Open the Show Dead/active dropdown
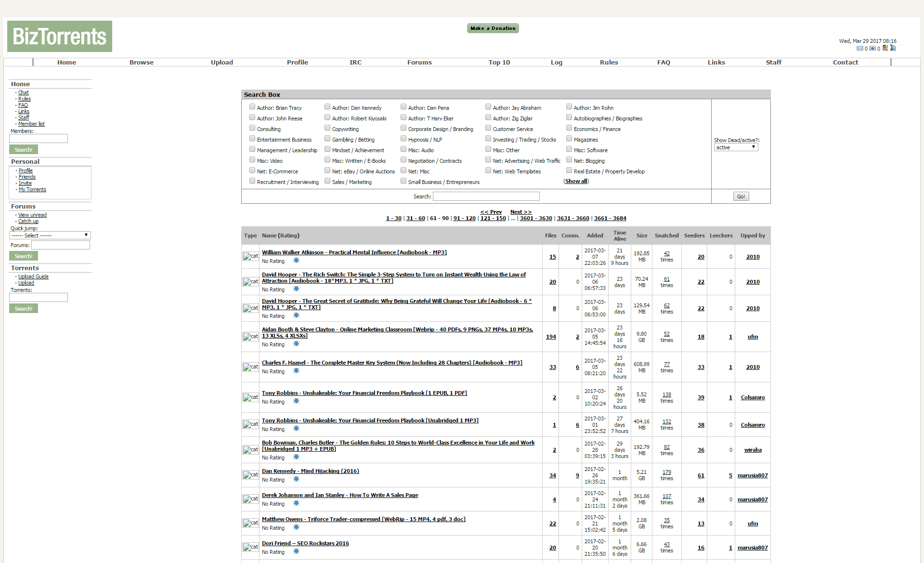The width and height of the screenshot is (924, 563). (x=736, y=147)
